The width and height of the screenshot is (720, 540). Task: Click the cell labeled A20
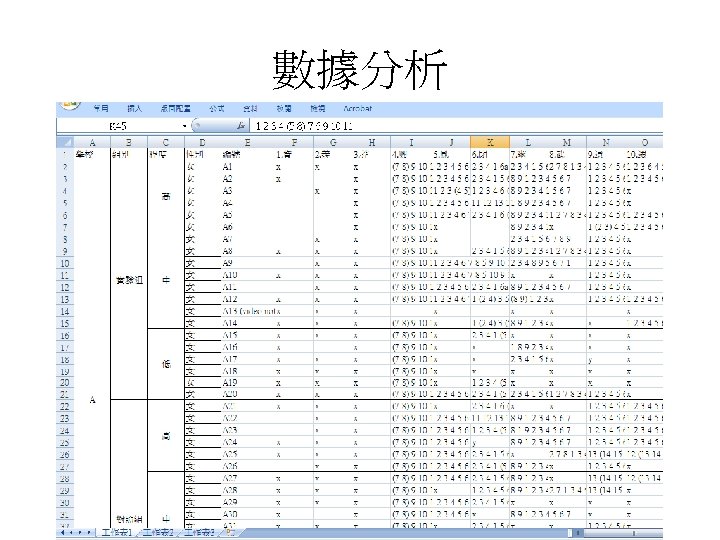coord(248,394)
